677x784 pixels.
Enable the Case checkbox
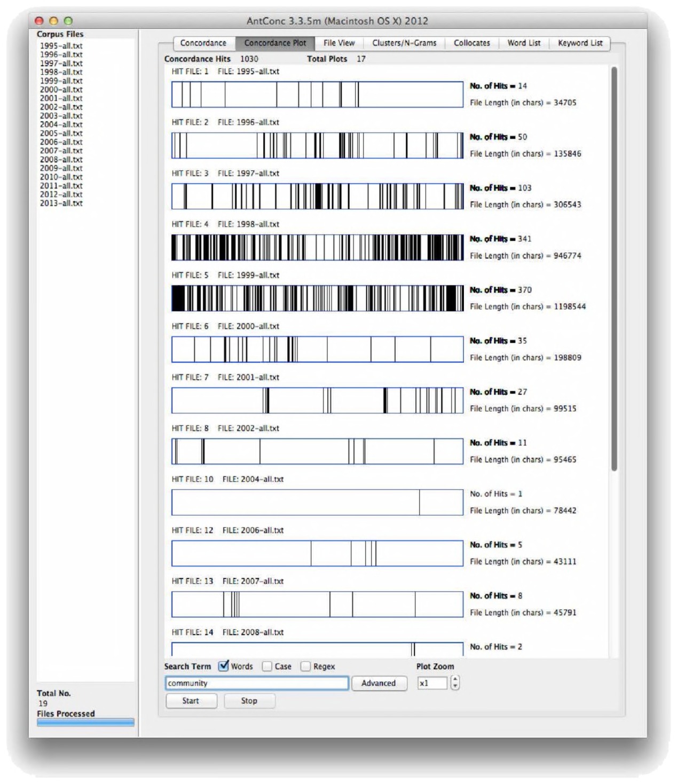pos(267,667)
